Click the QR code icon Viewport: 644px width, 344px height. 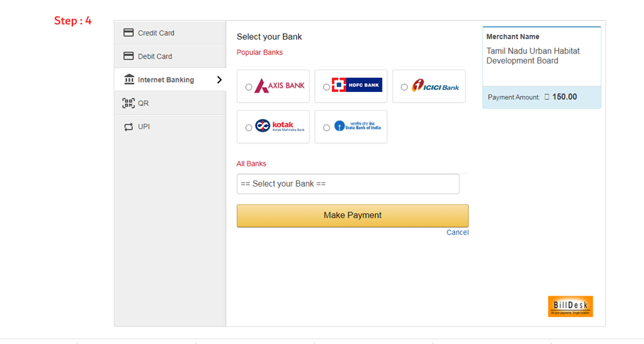click(x=128, y=103)
